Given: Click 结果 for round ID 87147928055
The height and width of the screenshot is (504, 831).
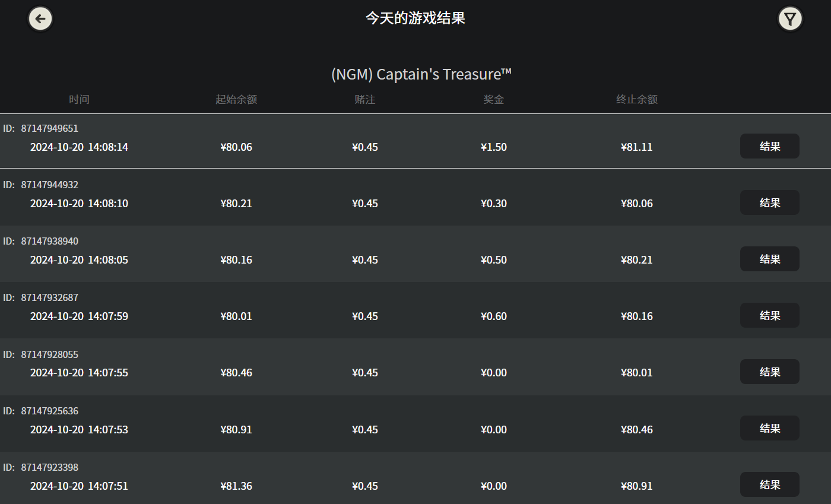Looking at the screenshot, I should 769,372.
